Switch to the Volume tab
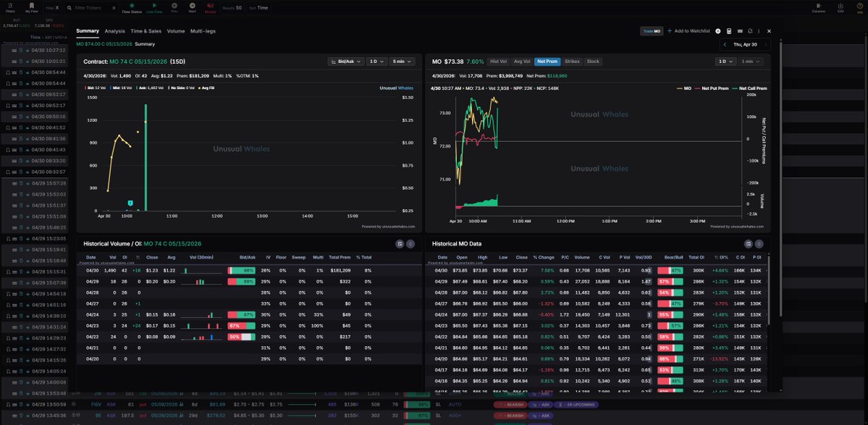The width and height of the screenshot is (868, 425). click(x=176, y=31)
